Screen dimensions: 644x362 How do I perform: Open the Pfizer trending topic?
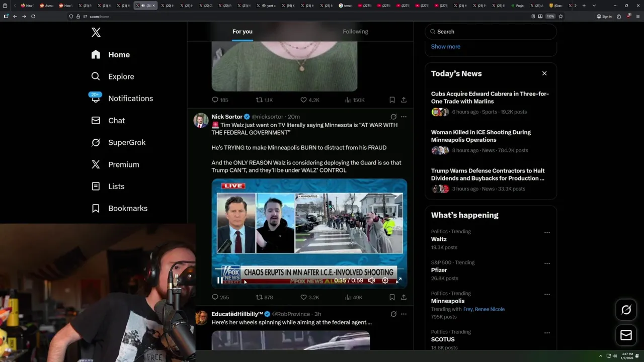439,270
